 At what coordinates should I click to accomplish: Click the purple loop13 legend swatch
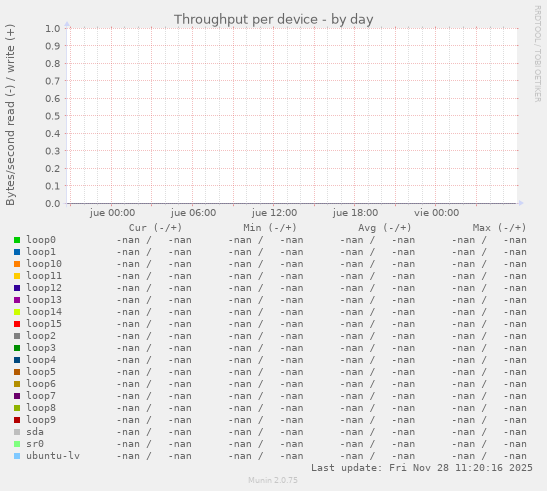click(x=17, y=300)
